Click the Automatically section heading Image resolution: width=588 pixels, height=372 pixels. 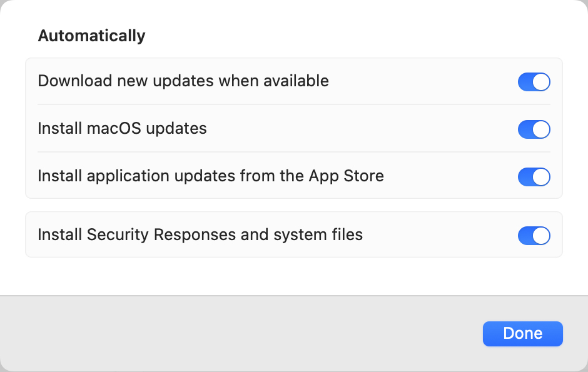pos(91,36)
